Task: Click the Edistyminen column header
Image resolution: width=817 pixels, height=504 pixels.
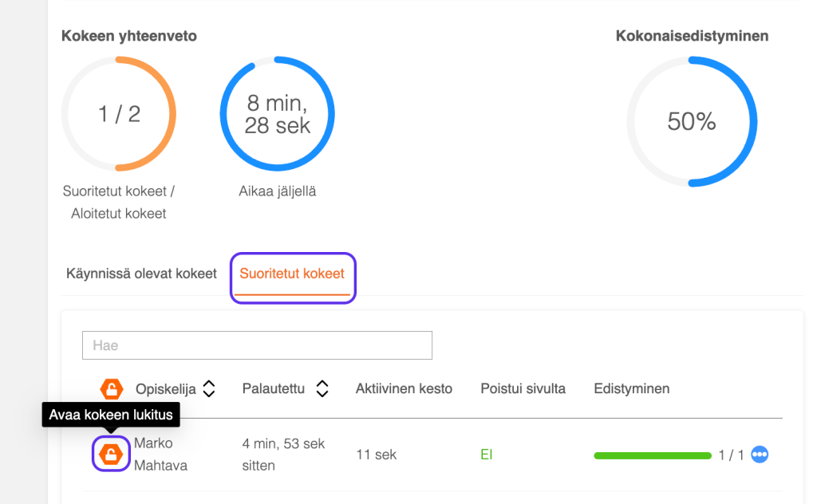Action: pyautogui.click(x=631, y=389)
